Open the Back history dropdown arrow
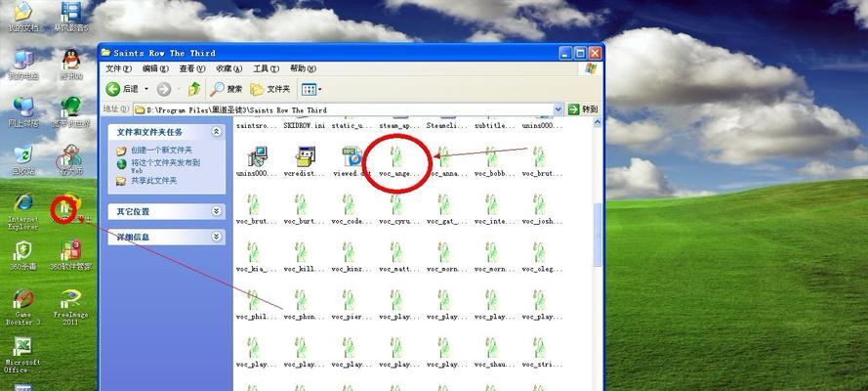868x391 pixels. click(146, 89)
